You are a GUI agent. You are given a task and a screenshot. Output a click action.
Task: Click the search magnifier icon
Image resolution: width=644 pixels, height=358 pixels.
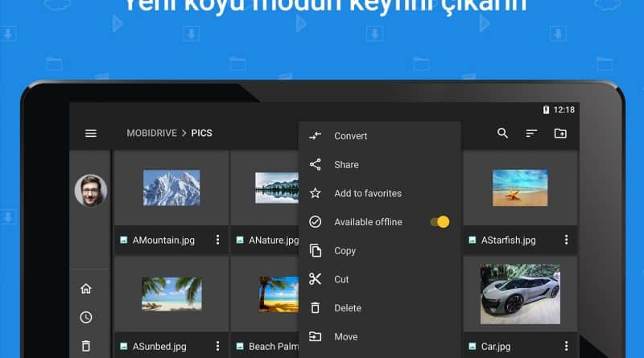click(x=502, y=133)
